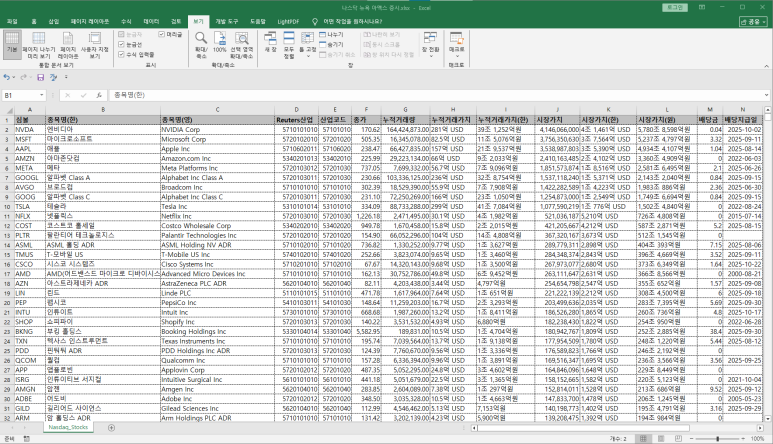773x444 pixels.
Task: Adjust the zoom slider handle
Action: (x=718, y=438)
